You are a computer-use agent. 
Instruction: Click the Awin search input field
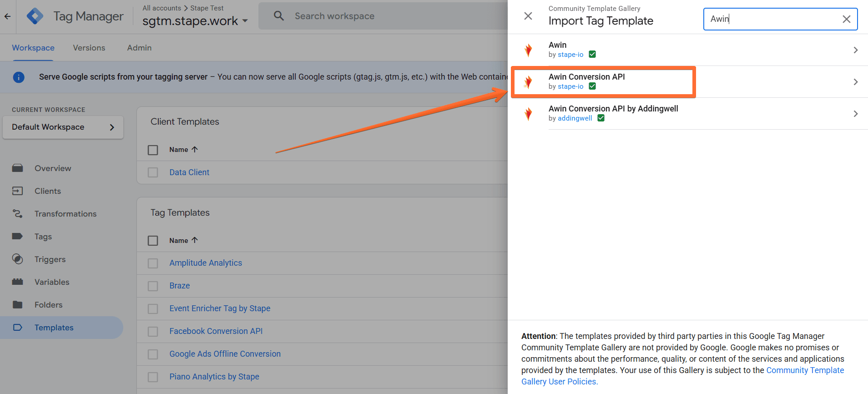(x=773, y=19)
